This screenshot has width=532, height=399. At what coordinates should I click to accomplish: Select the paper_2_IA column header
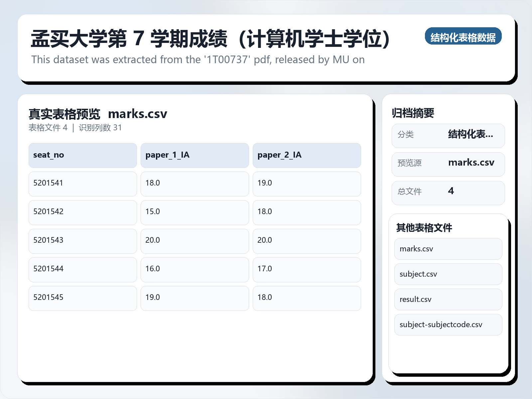click(307, 155)
